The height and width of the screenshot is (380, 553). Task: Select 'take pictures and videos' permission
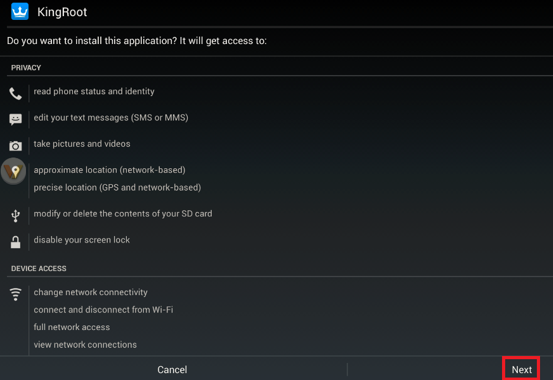click(x=82, y=144)
